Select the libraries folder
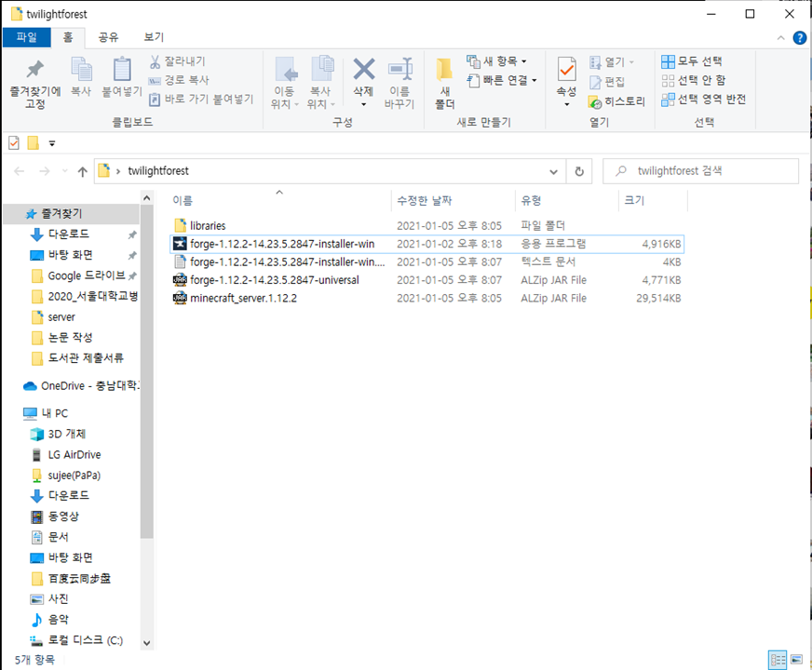Image resolution: width=812 pixels, height=670 pixels. click(426, 225)
